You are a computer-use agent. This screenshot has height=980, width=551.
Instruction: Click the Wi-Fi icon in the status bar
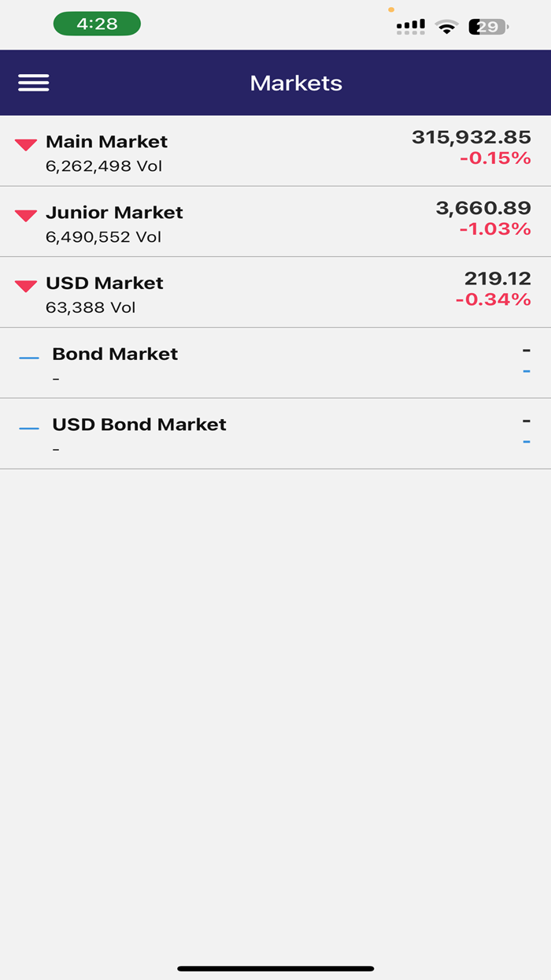[446, 24]
